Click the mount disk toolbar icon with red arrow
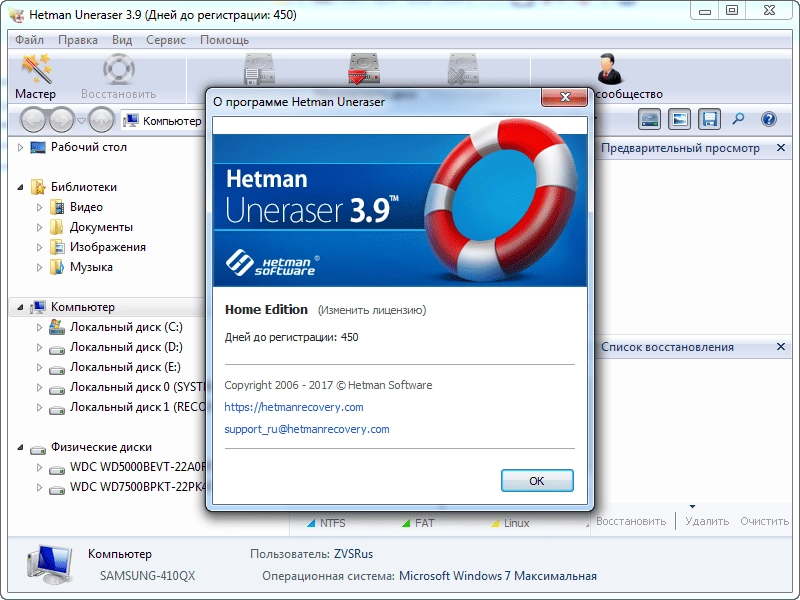 point(363,69)
